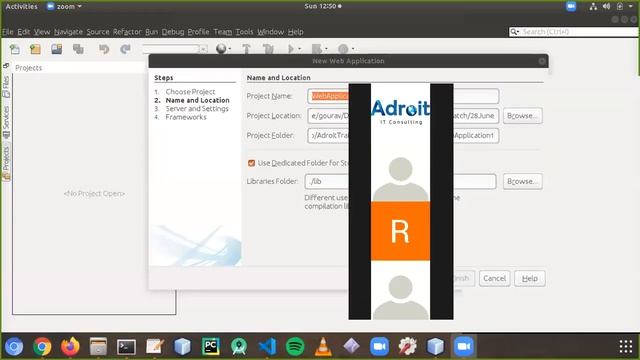
Task: Open the configuration combo box dropdown
Action: click(x=203, y=49)
